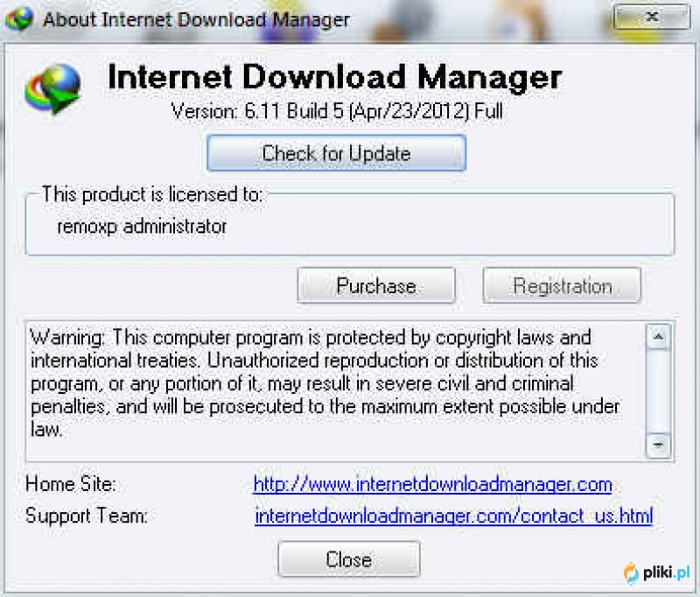Click the Close button at bottom
The image size is (700, 597).
[x=348, y=559]
